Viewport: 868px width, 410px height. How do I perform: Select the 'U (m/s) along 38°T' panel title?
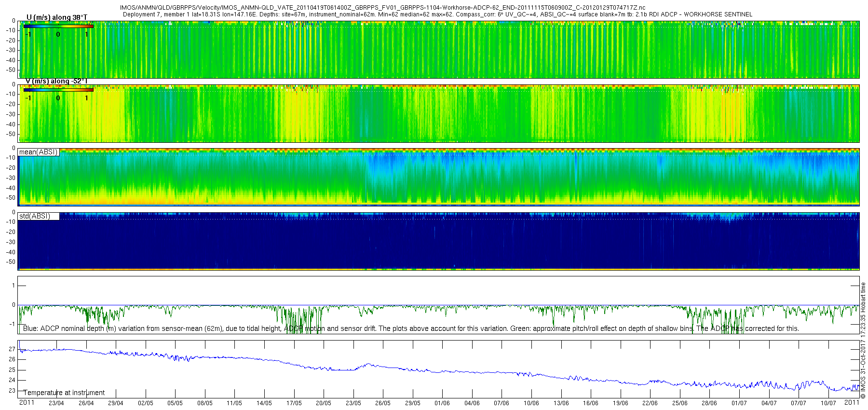coord(57,17)
